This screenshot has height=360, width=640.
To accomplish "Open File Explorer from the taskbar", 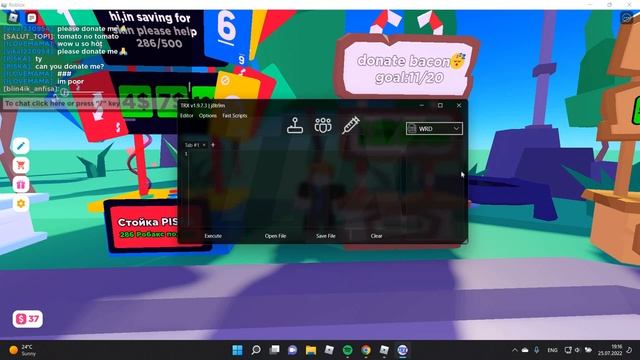I will tap(311, 350).
